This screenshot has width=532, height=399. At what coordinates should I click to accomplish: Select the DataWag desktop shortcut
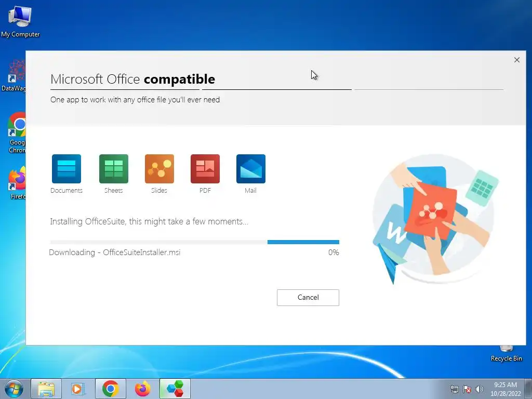(x=13, y=75)
